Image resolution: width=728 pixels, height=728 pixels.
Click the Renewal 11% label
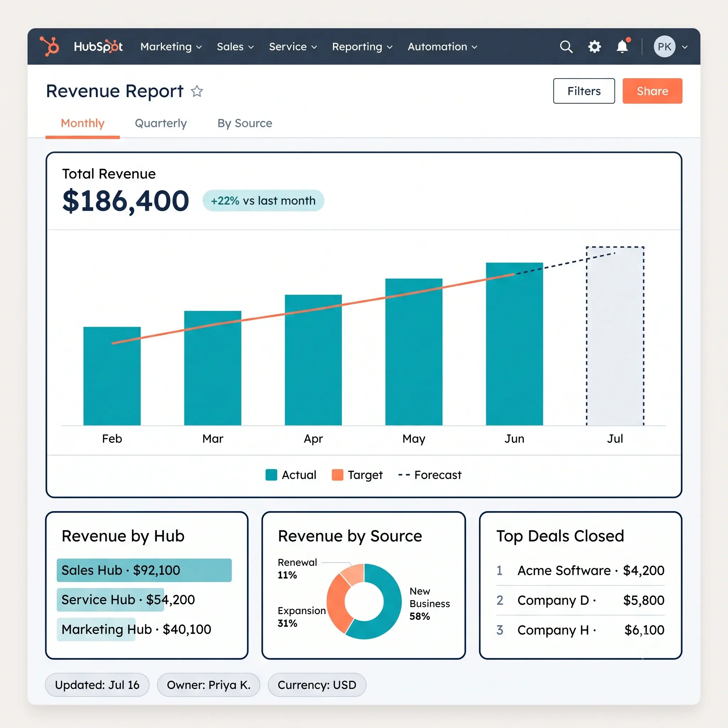(x=297, y=569)
